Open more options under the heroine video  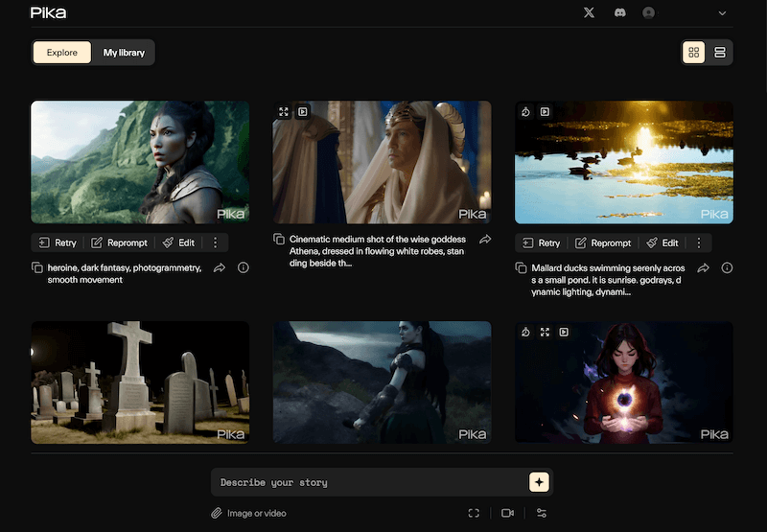click(215, 243)
